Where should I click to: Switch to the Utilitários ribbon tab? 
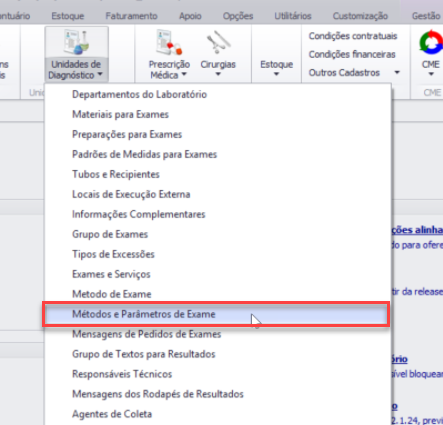(x=293, y=16)
